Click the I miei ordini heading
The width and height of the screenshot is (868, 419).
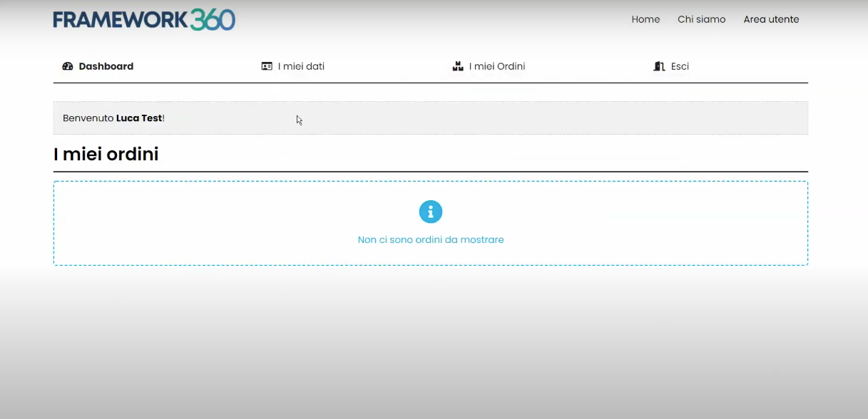(106, 154)
